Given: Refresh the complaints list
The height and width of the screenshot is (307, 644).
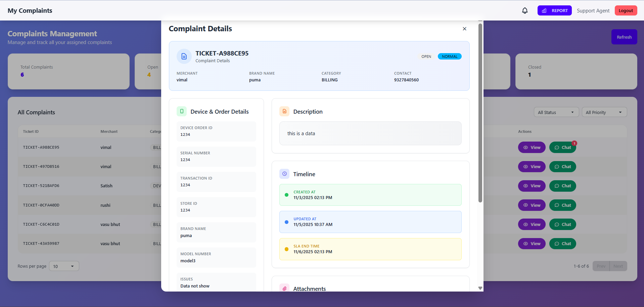Looking at the screenshot, I should coord(624,37).
